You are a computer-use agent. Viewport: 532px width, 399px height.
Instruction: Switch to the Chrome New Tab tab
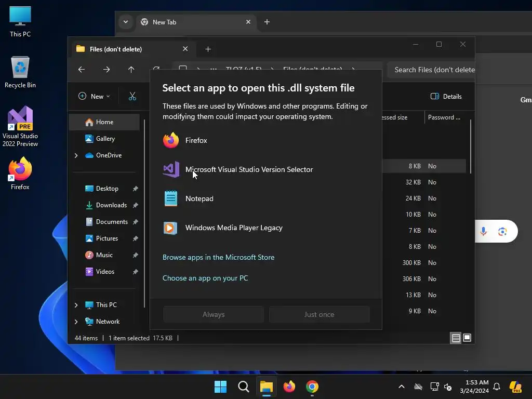pyautogui.click(x=196, y=22)
